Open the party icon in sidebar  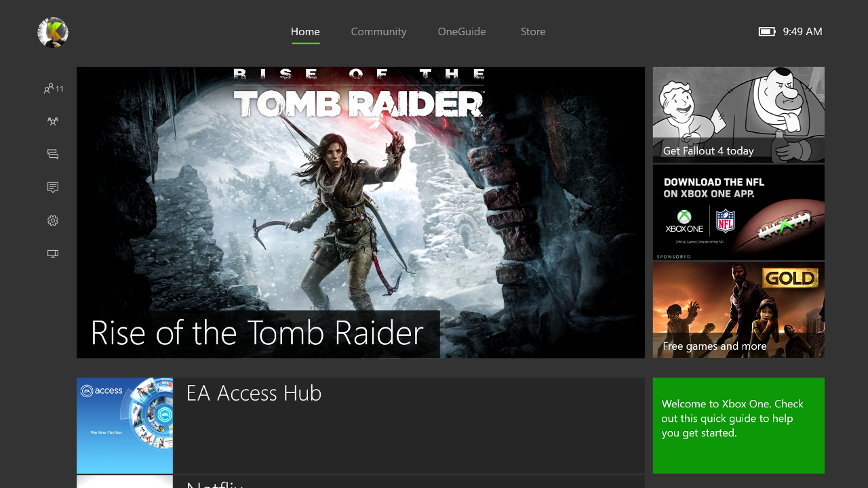[53, 121]
